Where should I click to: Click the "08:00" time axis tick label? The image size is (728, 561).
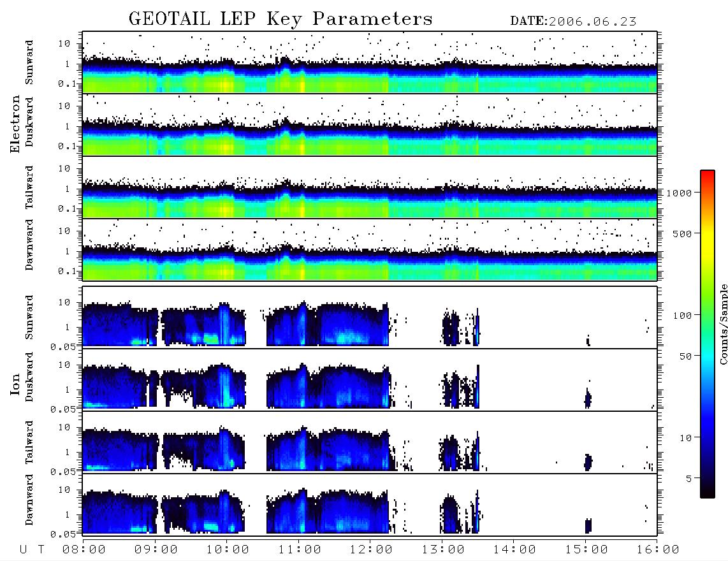click(84, 550)
